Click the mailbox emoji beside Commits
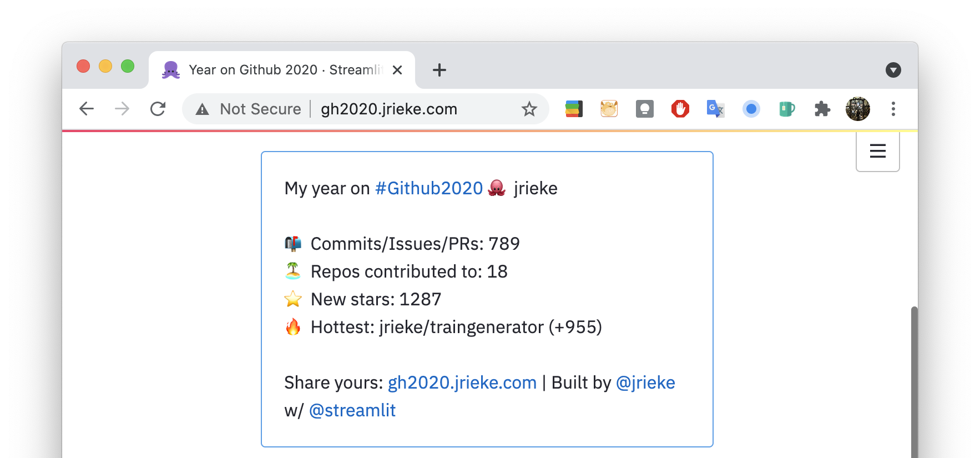The height and width of the screenshot is (458, 980). (293, 244)
